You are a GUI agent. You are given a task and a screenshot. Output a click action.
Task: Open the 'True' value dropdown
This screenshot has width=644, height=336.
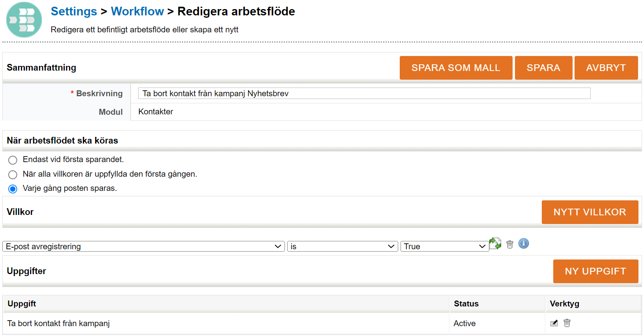tap(444, 246)
